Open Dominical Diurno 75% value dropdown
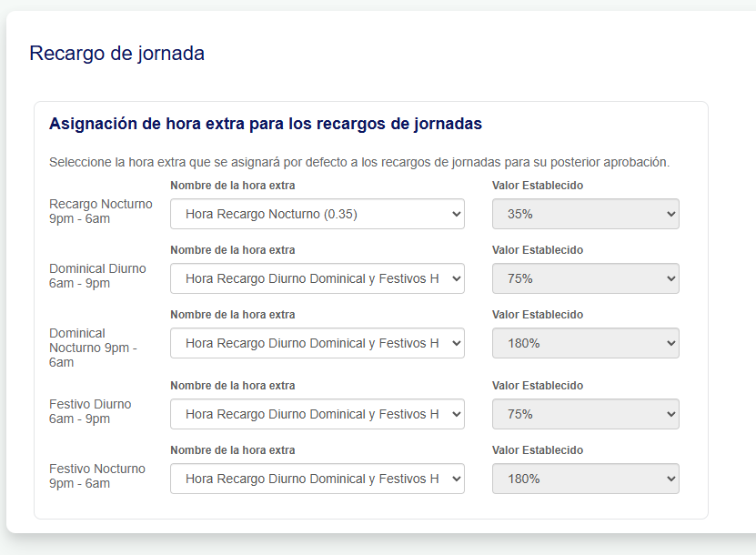 click(585, 278)
